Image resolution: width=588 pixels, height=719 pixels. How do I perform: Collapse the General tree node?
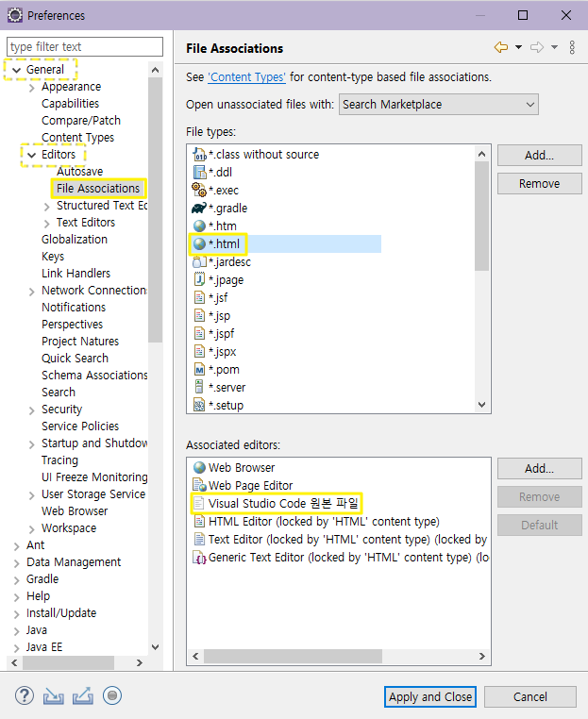(x=16, y=70)
